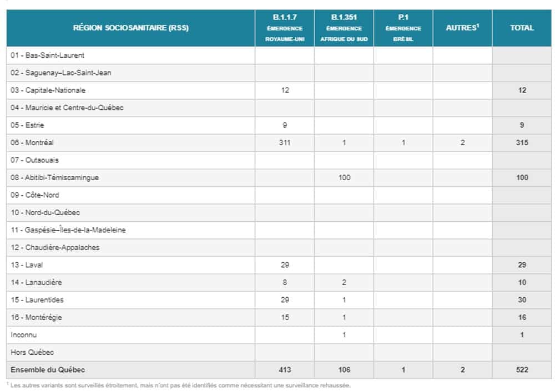Click the RÉGION SOCIOSANITAIRE (RSS) column header

tap(131, 28)
